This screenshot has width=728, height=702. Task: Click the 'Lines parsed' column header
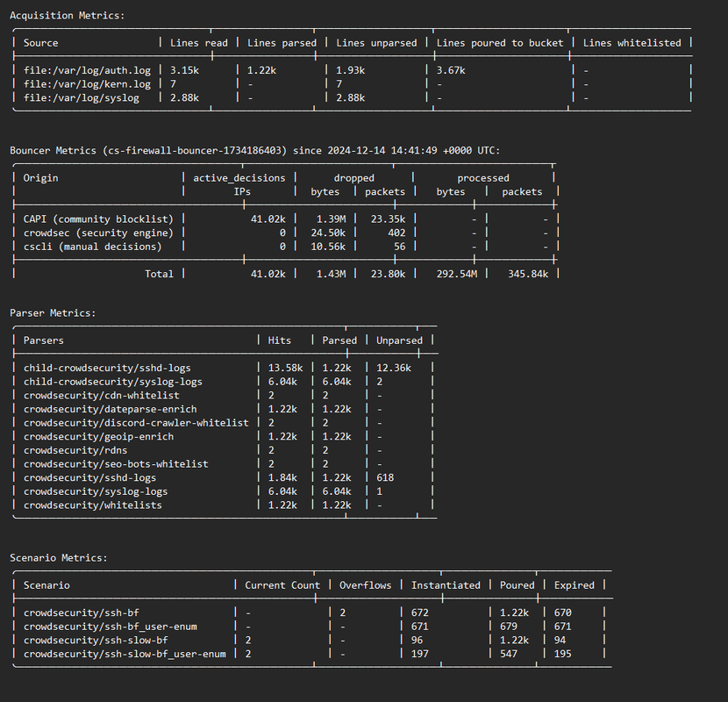pos(282,43)
